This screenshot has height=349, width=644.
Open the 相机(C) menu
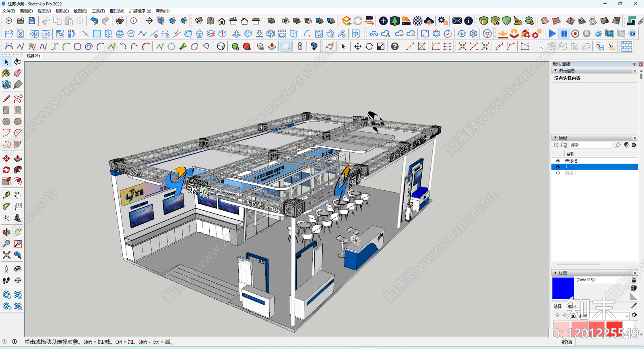click(x=62, y=11)
